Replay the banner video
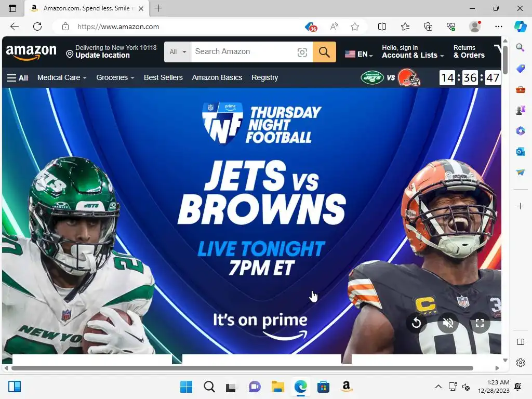 coord(416,323)
